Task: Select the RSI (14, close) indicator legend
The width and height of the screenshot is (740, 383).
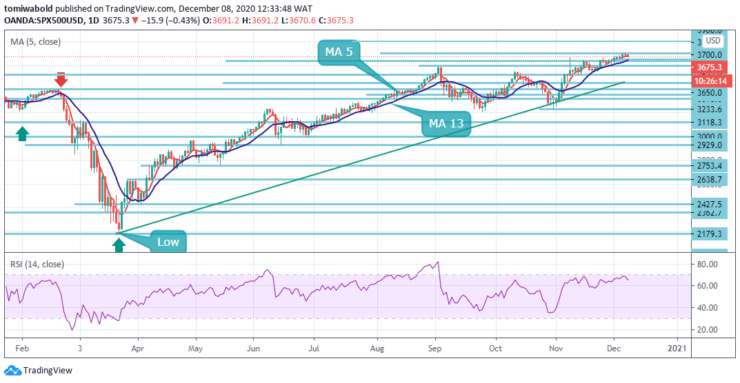Action: click(x=37, y=264)
